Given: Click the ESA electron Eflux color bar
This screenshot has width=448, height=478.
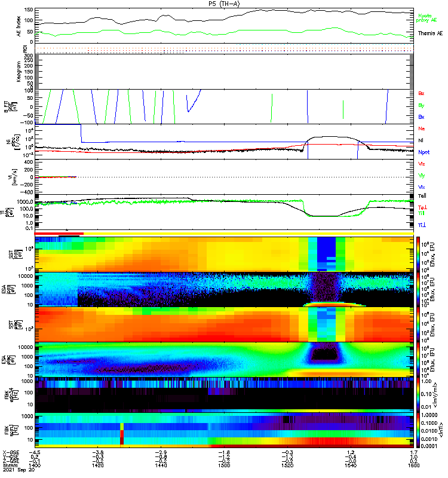Looking at the screenshot, I should [x=418, y=360].
